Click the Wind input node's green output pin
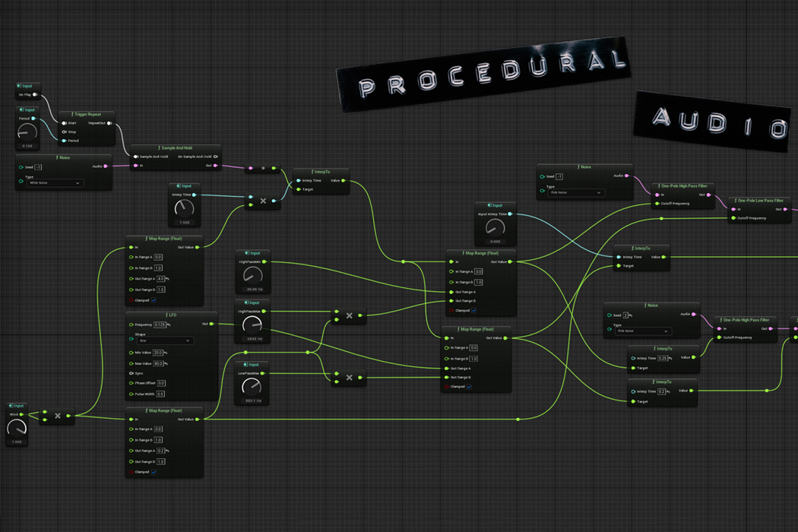Viewport: 798px width, 532px height. [x=21, y=414]
